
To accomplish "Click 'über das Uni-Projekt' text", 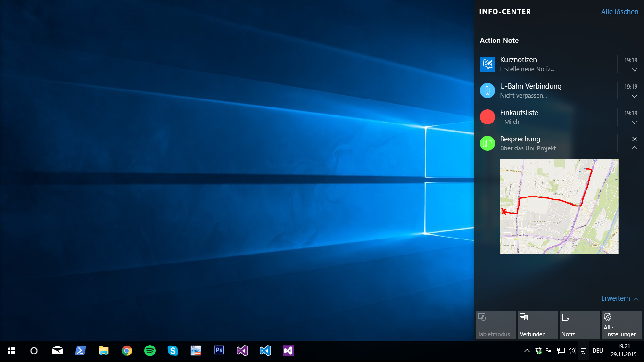I will click(528, 148).
